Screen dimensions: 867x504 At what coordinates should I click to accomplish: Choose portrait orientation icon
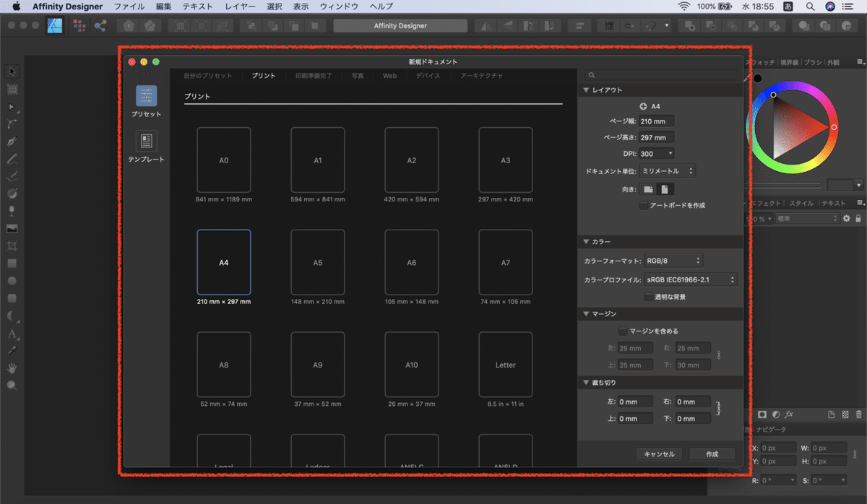pyautogui.click(x=665, y=189)
